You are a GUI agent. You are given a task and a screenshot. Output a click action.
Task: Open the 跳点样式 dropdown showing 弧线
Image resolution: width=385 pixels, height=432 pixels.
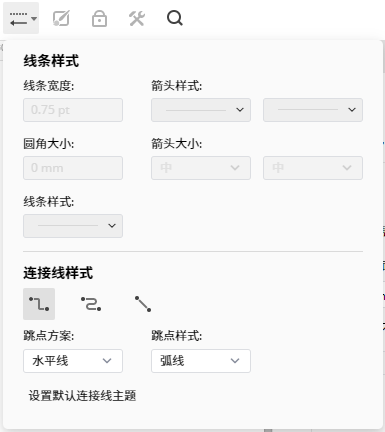[x=201, y=361]
